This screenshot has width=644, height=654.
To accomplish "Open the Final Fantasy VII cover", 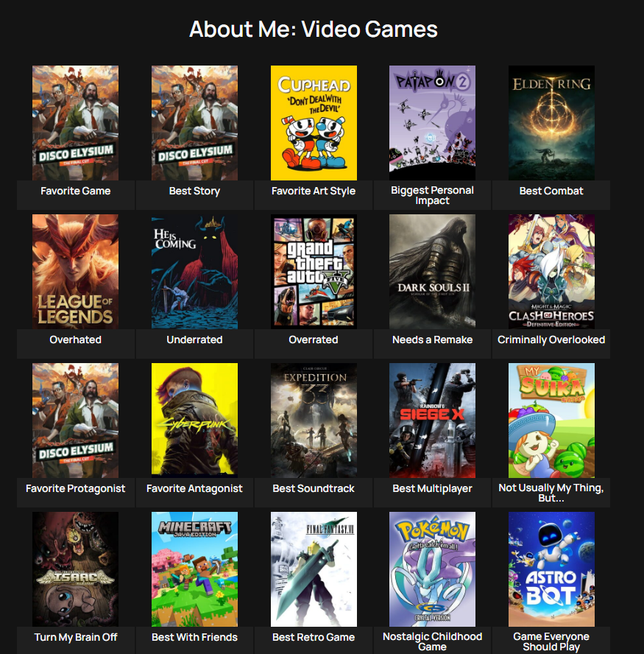I will click(314, 569).
